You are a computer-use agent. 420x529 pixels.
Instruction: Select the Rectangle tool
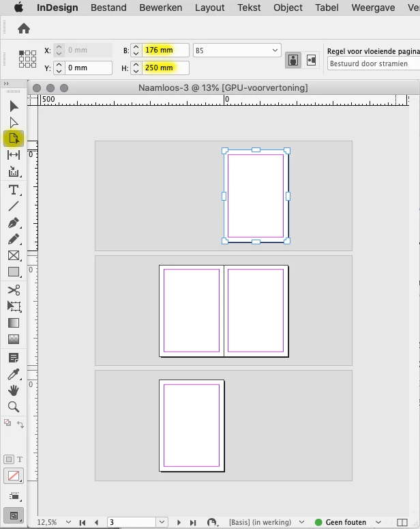pos(14,272)
